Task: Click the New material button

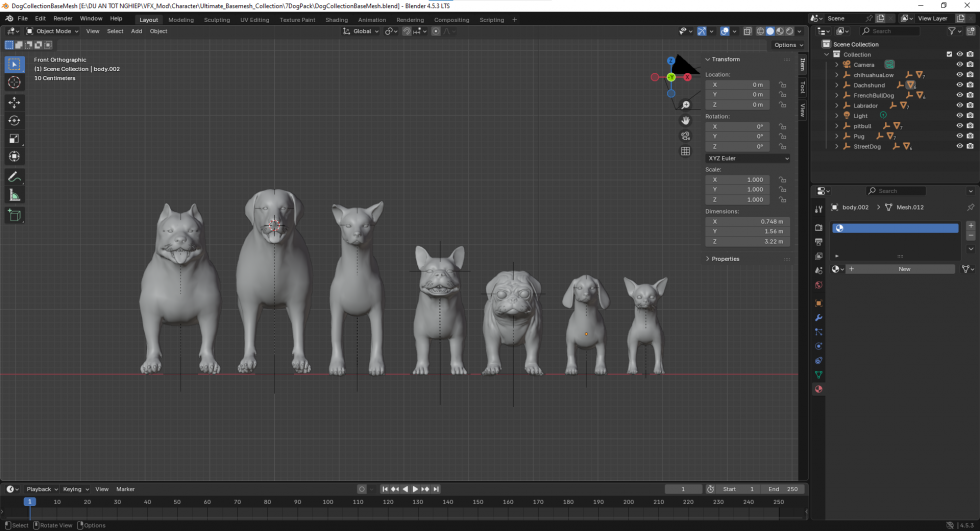Action: 903,269
